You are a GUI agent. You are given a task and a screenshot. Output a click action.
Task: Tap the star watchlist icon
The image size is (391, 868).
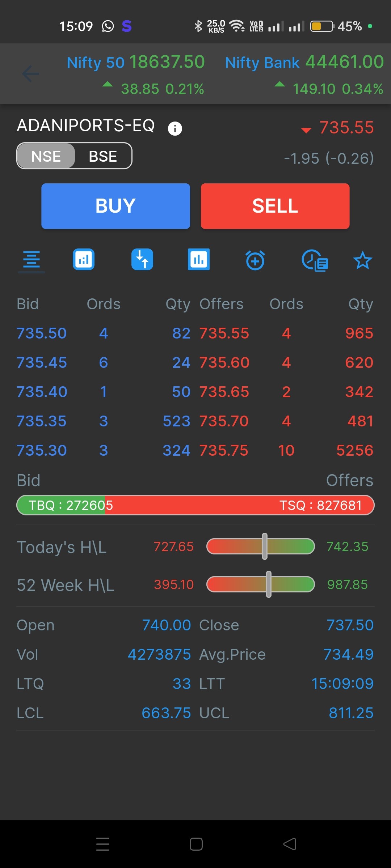pos(362,260)
